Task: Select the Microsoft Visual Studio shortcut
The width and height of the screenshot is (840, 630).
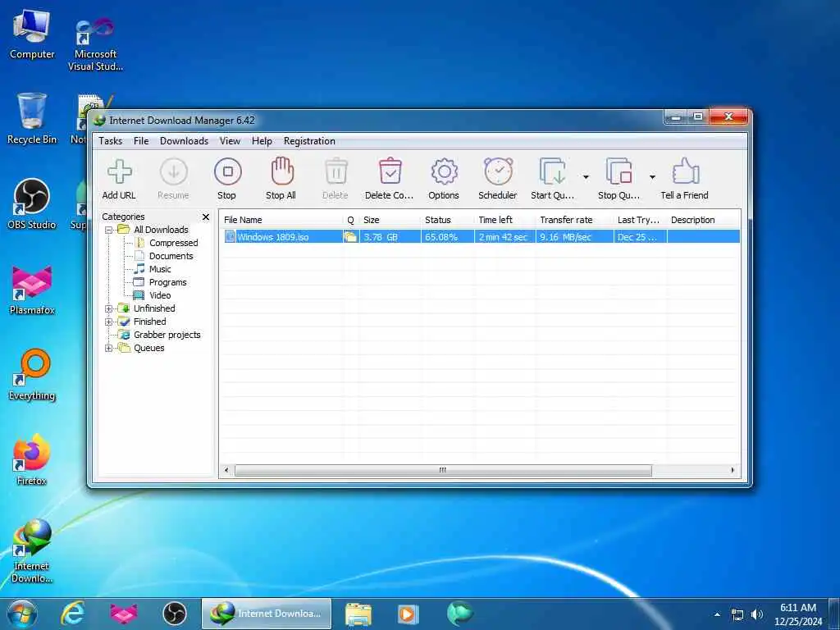Action: [x=95, y=44]
